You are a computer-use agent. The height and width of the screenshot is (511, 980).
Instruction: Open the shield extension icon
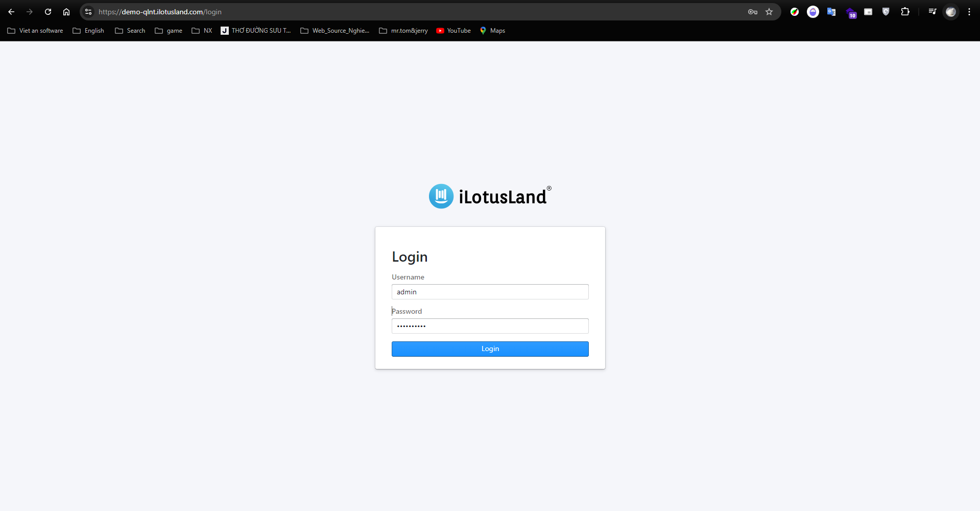pyautogui.click(x=886, y=12)
